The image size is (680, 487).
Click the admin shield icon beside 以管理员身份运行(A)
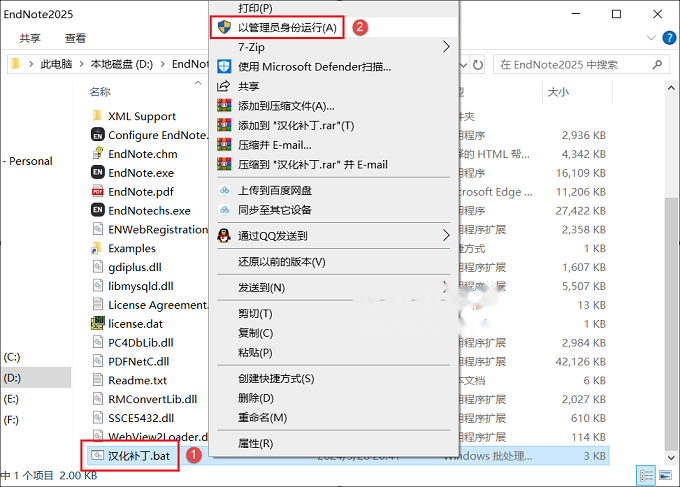(x=224, y=27)
